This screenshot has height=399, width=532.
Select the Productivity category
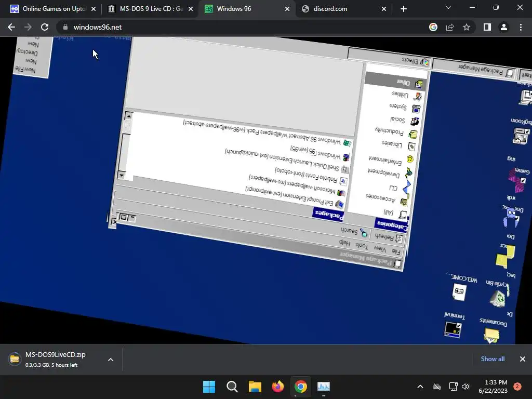coord(395,132)
